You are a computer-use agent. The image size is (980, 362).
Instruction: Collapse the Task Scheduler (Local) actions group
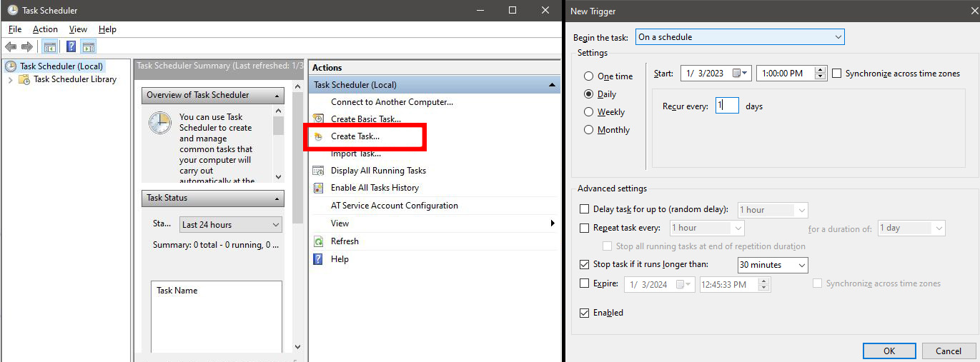coord(552,85)
